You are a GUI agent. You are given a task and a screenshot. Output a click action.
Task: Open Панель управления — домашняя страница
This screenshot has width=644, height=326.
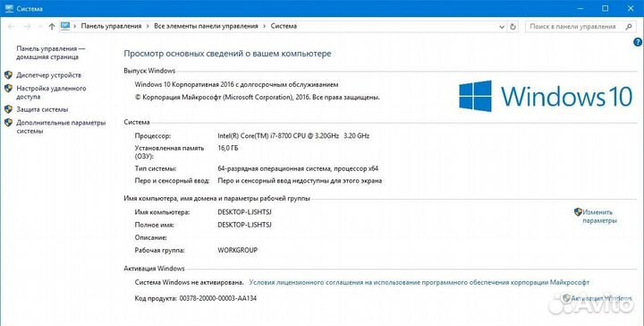(51, 53)
